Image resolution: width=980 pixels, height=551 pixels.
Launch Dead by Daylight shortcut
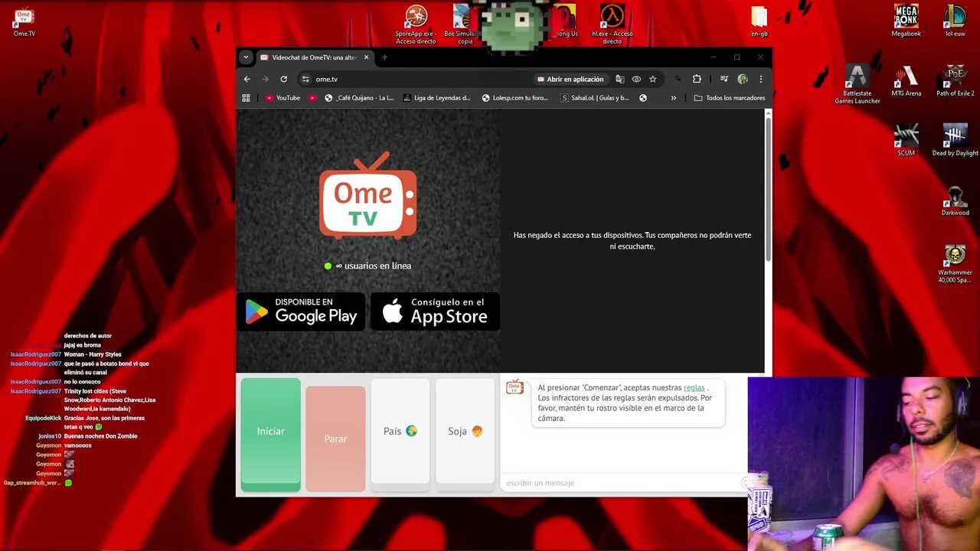click(955, 140)
